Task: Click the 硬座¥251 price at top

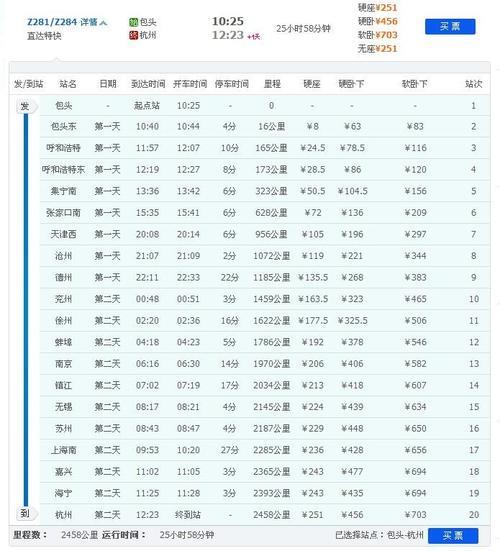Action: (377, 8)
